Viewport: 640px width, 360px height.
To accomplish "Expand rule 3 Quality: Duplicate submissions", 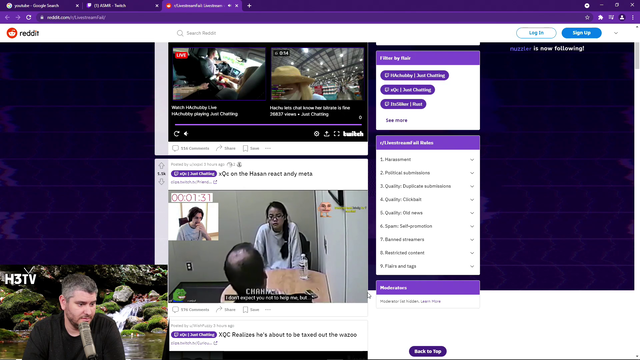I will [x=427, y=186].
